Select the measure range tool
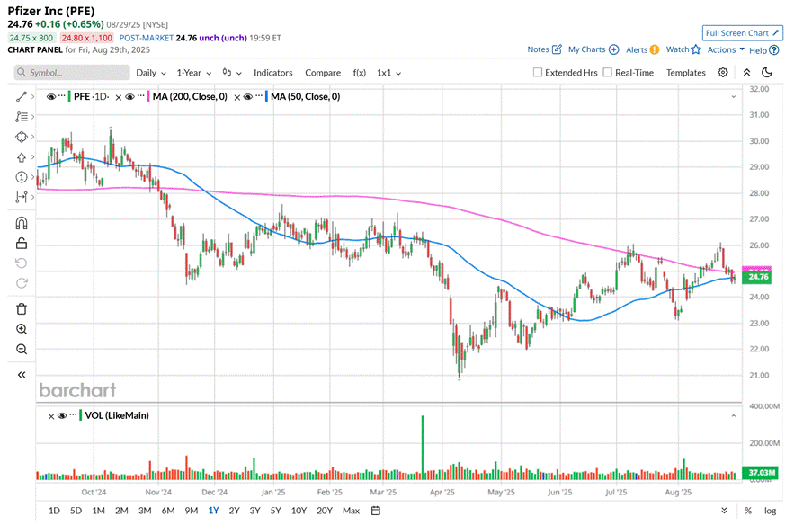Image resolution: width=812 pixels, height=525 pixels. (22, 197)
